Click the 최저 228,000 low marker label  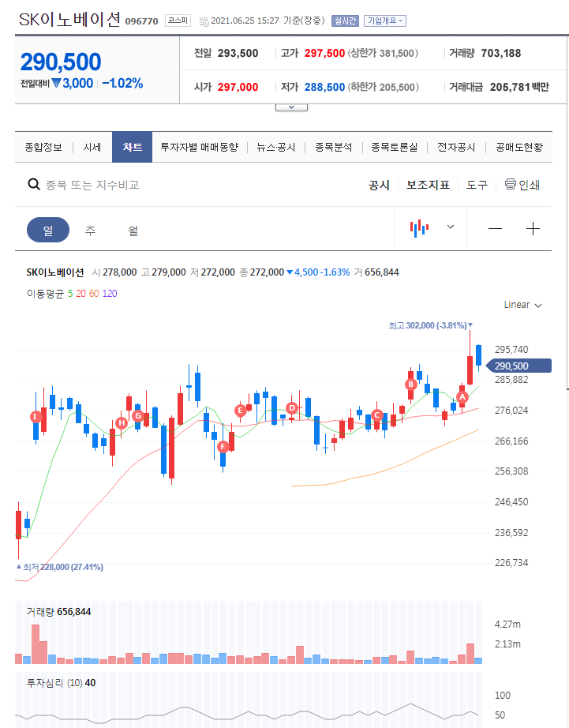[60, 567]
